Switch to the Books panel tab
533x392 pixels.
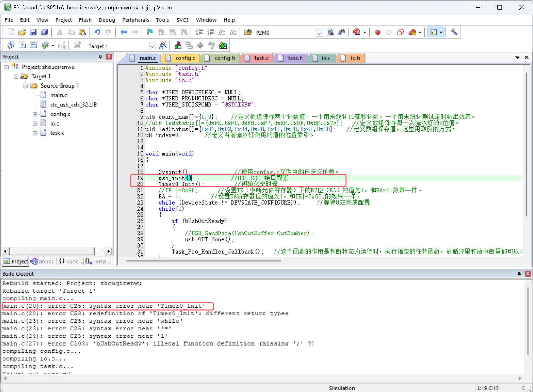(x=42, y=261)
